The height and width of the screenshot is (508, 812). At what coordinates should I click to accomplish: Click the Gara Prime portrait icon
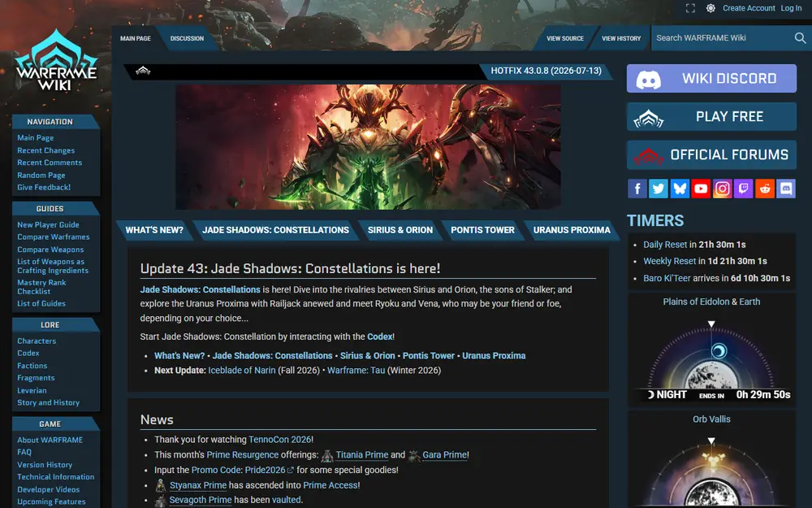click(414, 455)
